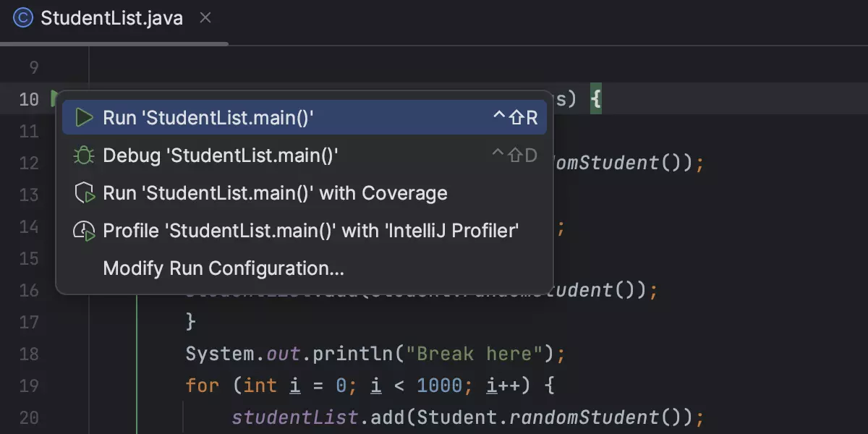Start Profile with 'IntelliJ Profiler' option

pos(311,231)
